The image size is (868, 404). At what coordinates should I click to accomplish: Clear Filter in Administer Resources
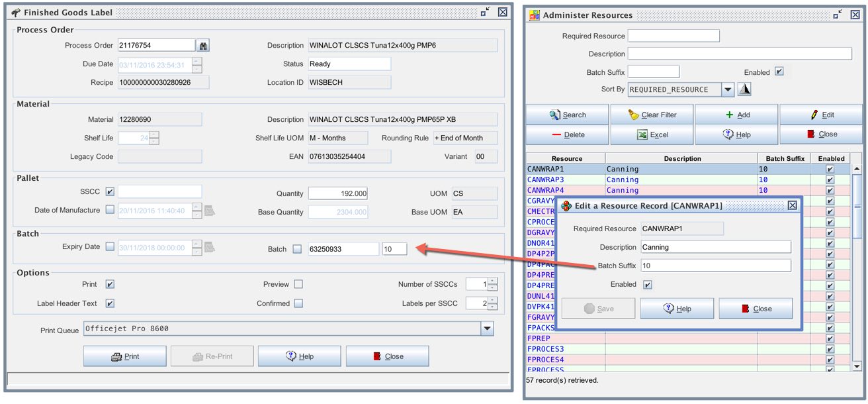point(652,115)
